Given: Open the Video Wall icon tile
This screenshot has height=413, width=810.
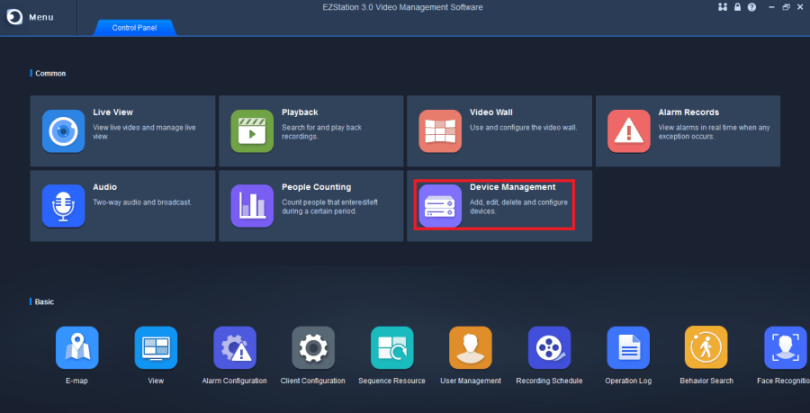Looking at the screenshot, I should pyautogui.click(x=440, y=131).
